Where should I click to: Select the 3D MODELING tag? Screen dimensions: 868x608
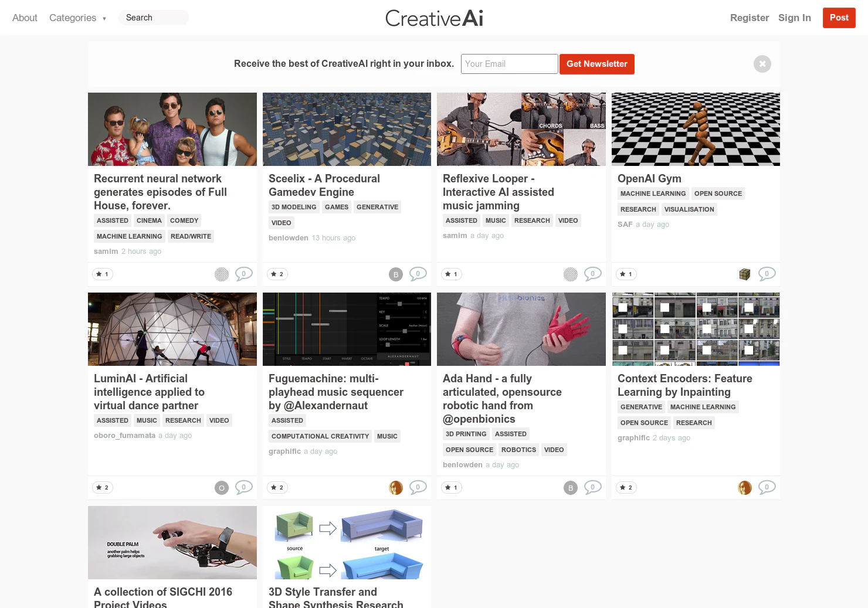click(x=294, y=207)
